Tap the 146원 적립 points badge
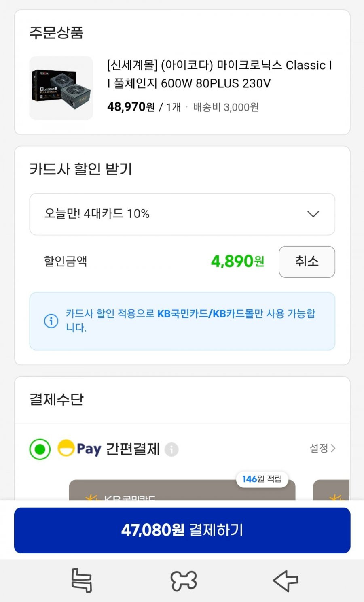 [x=262, y=479]
